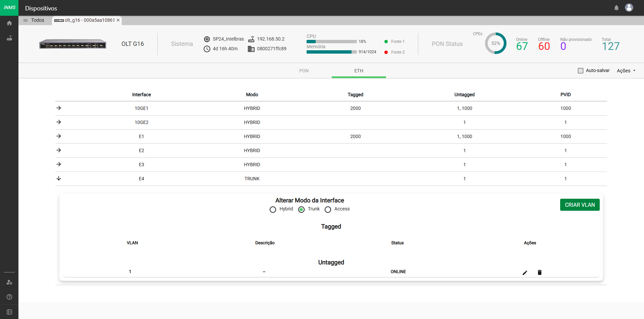This screenshot has width=644, height=319.
Task: Select the Access mode radio button
Action: 328,209
